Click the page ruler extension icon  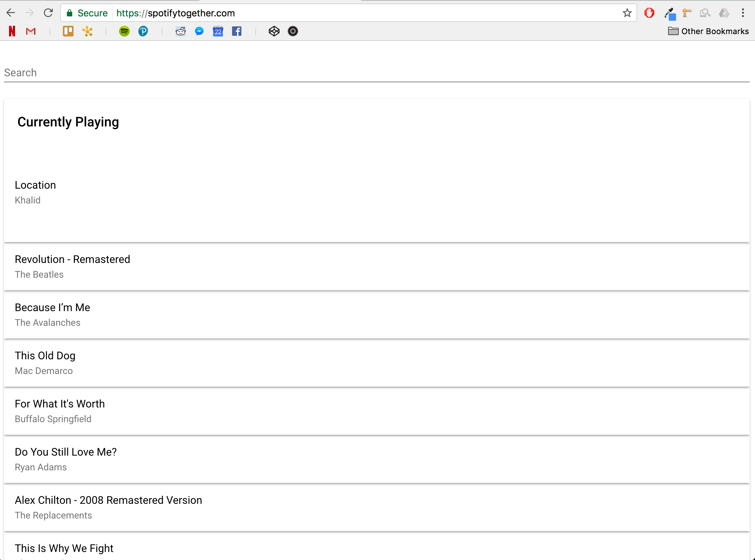click(x=687, y=13)
